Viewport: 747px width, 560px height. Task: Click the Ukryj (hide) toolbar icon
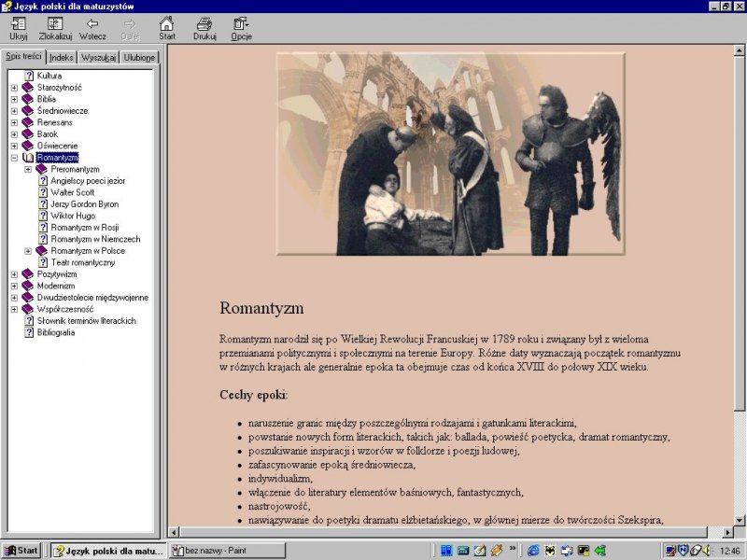pos(18,23)
